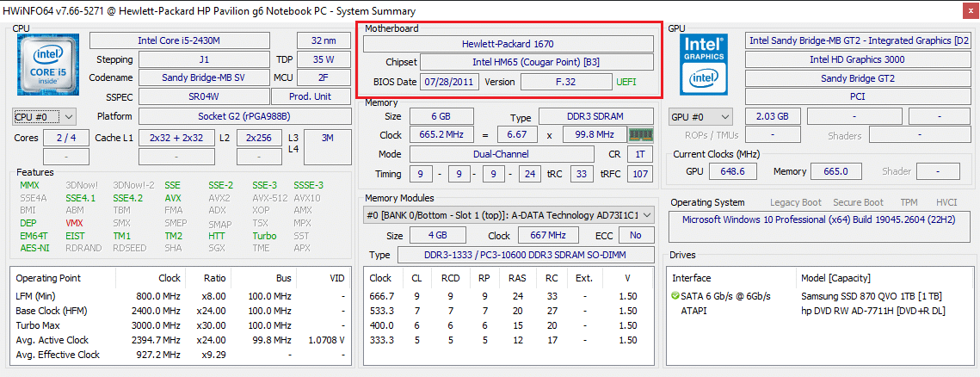The height and width of the screenshot is (377, 980).
Task: Click the Intel HD Graphics 3000 field
Action: [857, 59]
